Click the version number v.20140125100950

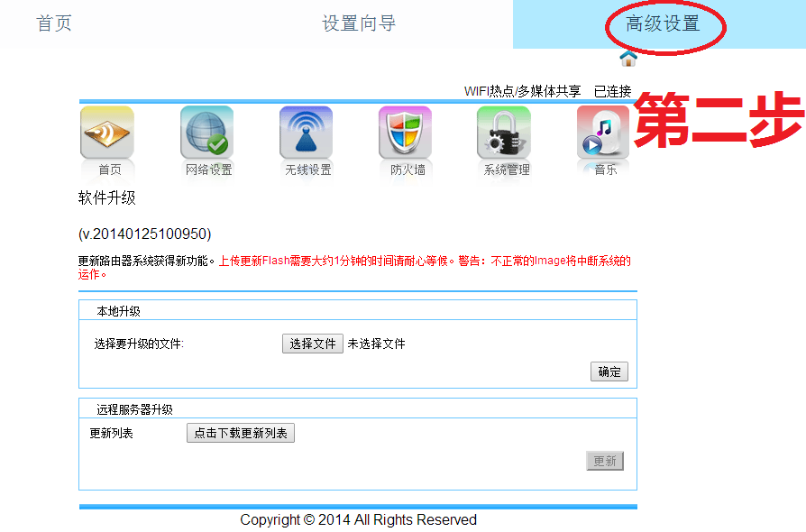tap(145, 234)
